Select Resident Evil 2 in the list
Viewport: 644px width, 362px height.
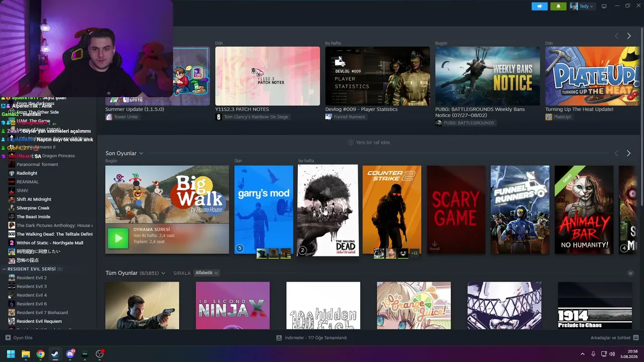pos(31,278)
